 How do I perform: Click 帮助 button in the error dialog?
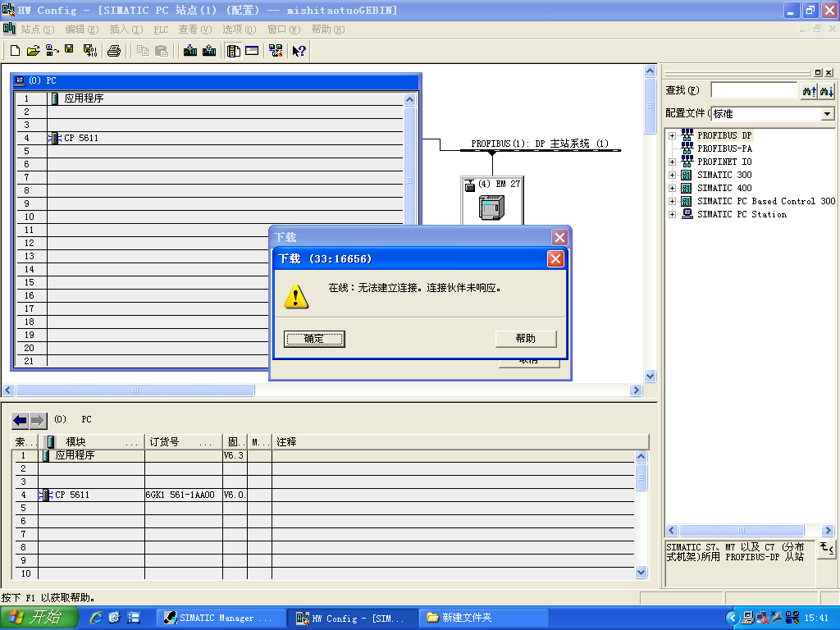point(526,339)
